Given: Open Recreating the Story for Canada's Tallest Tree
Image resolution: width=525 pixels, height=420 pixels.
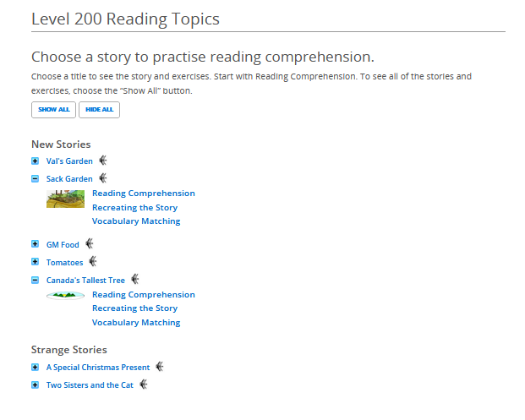Looking at the screenshot, I should 134,308.
